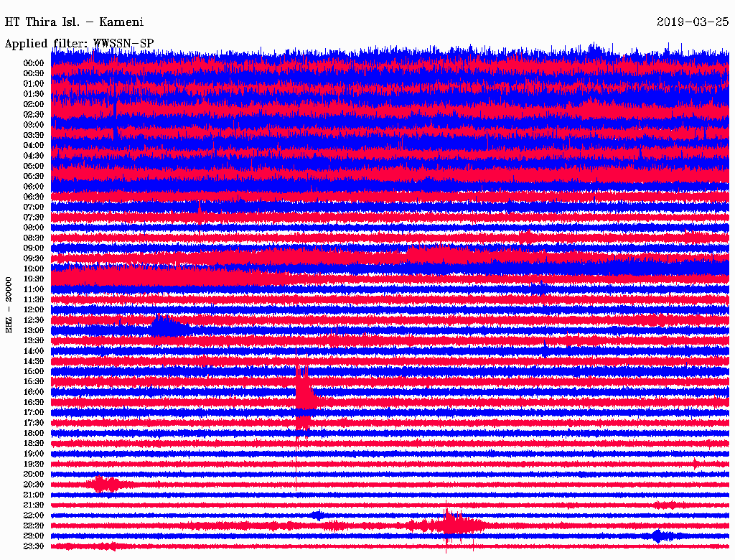The height and width of the screenshot is (560, 735).
Task: Click the 17:30 time label
Action: [x=34, y=423]
